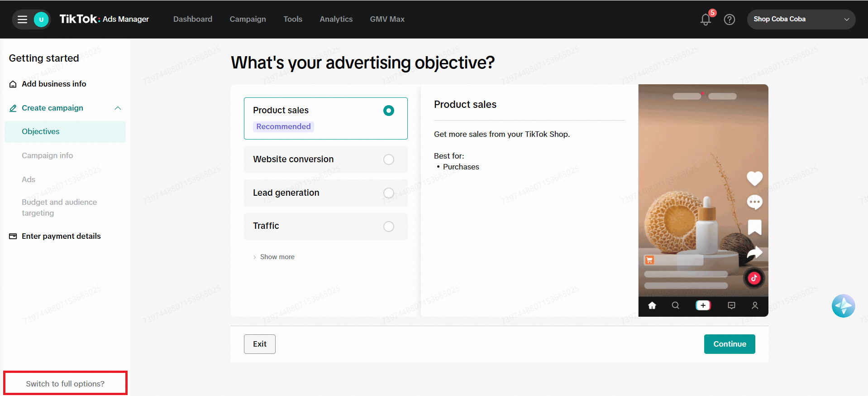
Task: Open the hamburger menu icon
Action: pos(22,19)
